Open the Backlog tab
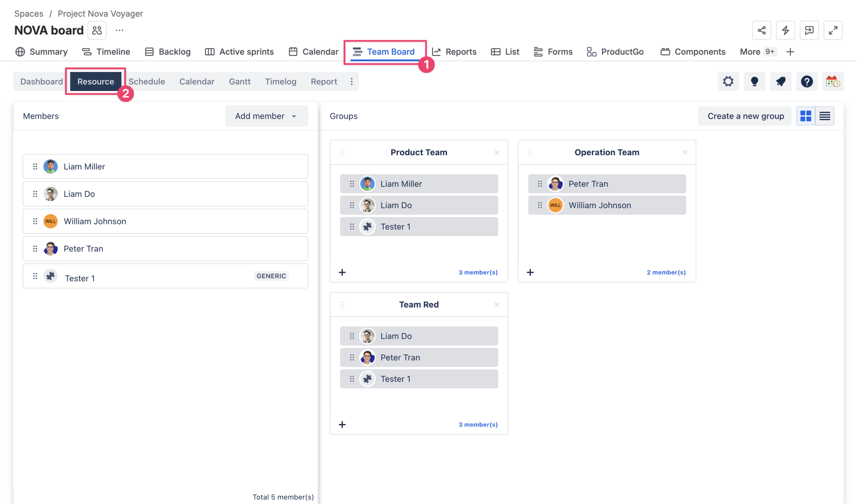Viewport: 857px width, 504px height. click(x=168, y=52)
